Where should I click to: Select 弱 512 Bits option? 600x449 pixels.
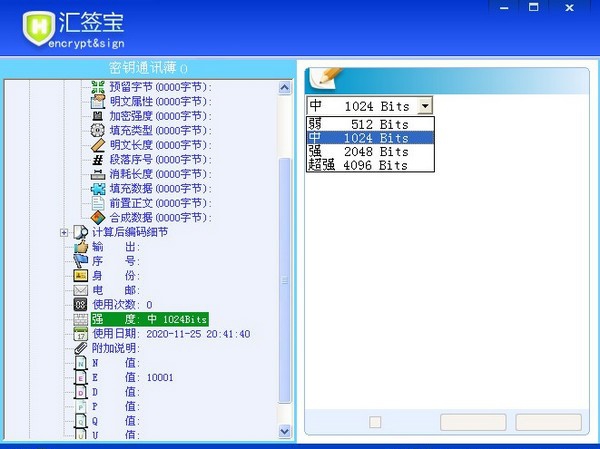coord(370,124)
